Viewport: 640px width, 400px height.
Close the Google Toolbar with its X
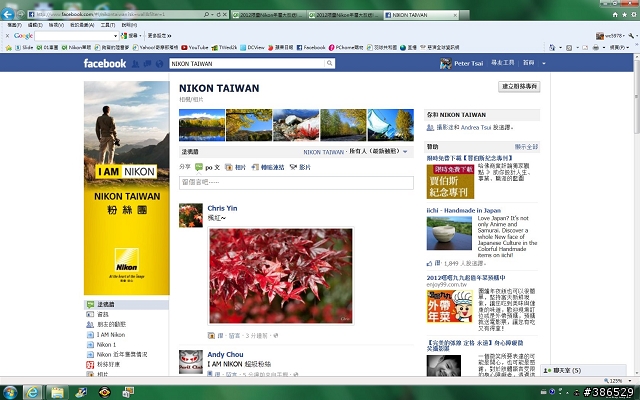pyautogui.click(x=7, y=36)
